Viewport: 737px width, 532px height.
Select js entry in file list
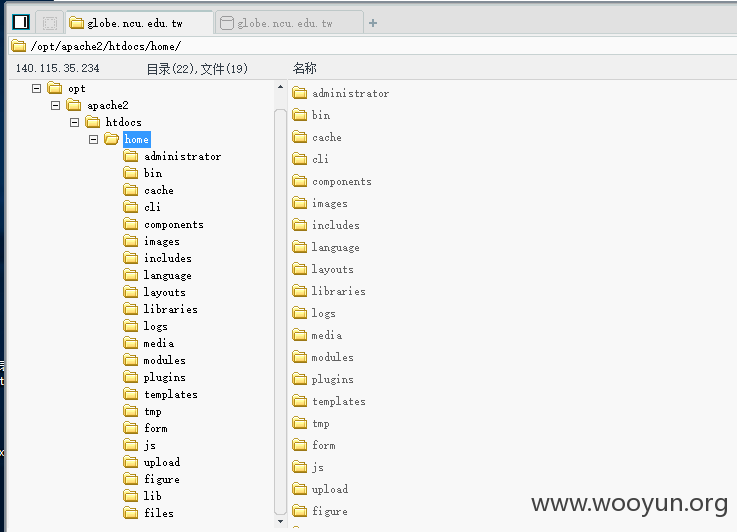tap(318, 467)
